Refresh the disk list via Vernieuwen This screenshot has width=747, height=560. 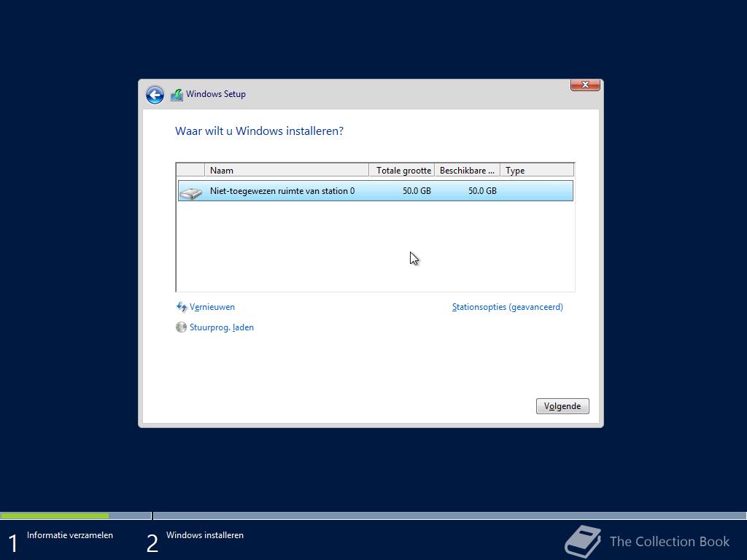212,307
